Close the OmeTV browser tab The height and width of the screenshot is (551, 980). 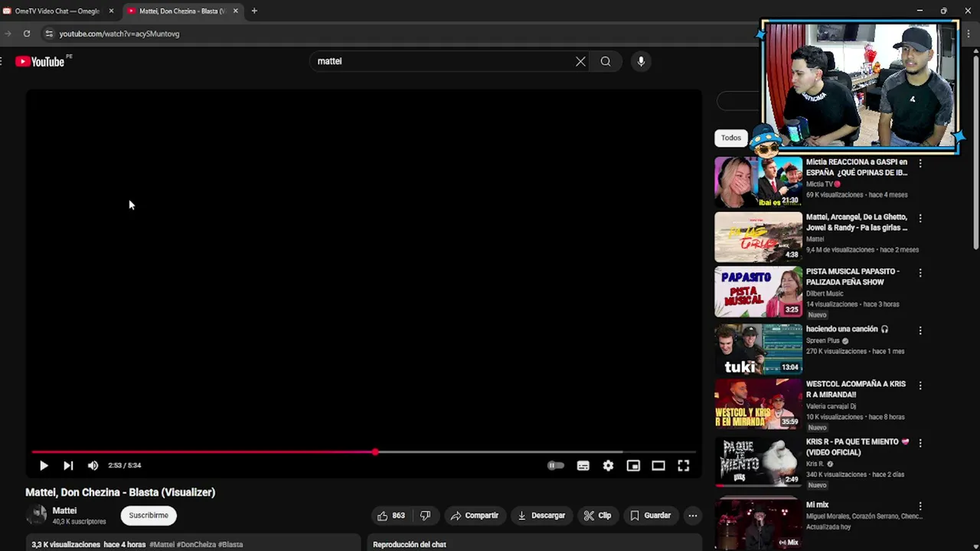pyautogui.click(x=111, y=11)
